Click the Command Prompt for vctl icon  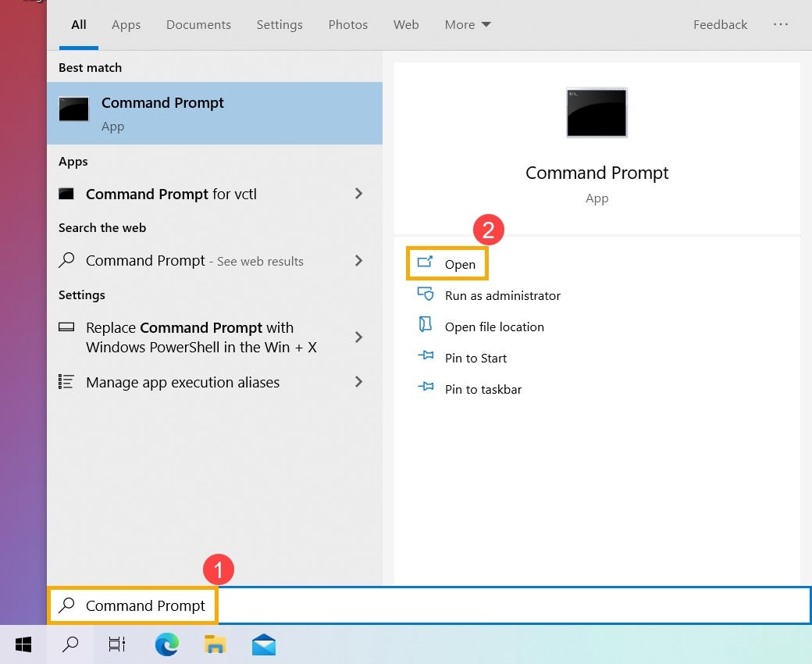click(x=66, y=194)
